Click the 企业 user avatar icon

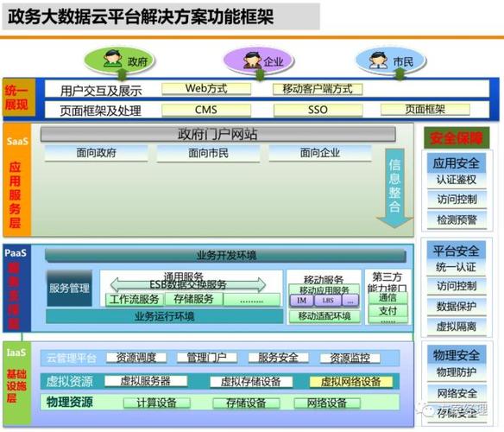(x=252, y=60)
